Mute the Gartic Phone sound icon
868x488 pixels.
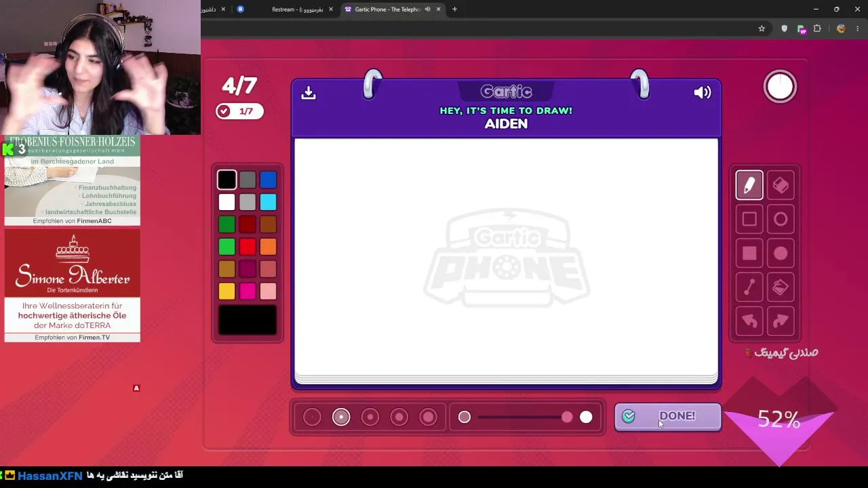tap(703, 92)
